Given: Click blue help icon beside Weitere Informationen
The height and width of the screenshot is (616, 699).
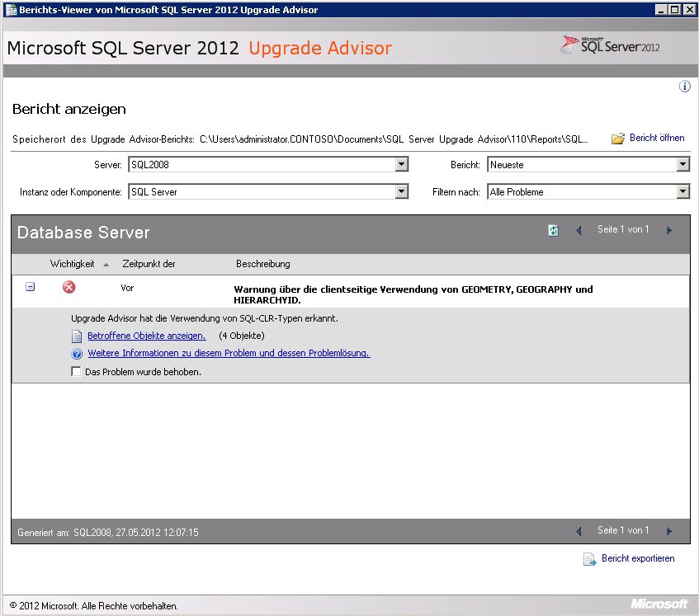Looking at the screenshot, I should pos(77,353).
